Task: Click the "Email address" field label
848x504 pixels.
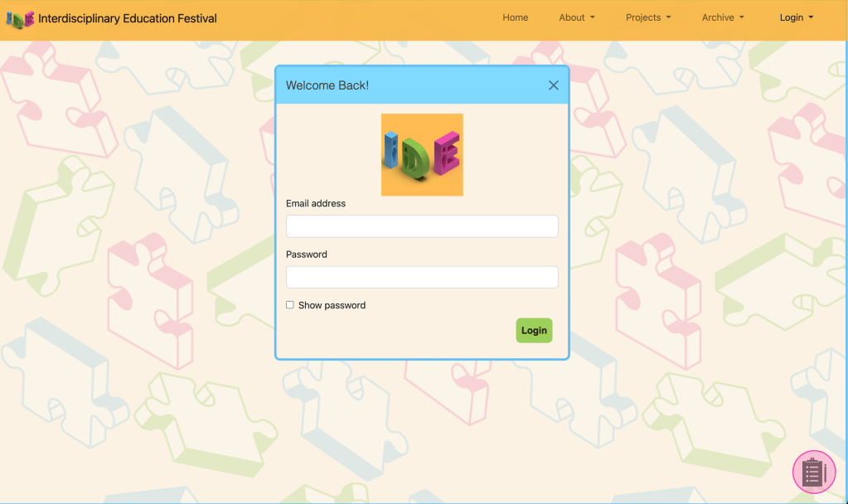Action: click(316, 203)
